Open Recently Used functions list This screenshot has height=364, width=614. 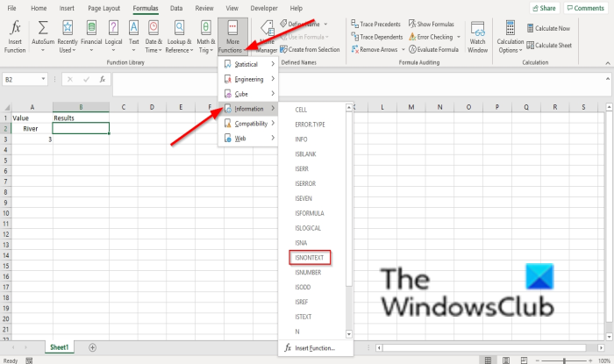pyautogui.click(x=68, y=37)
